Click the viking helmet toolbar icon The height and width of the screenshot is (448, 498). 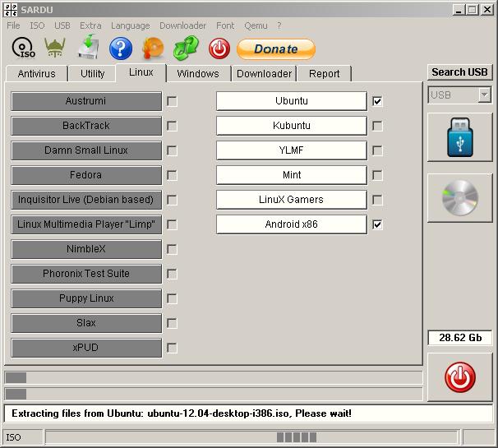coord(55,48)
